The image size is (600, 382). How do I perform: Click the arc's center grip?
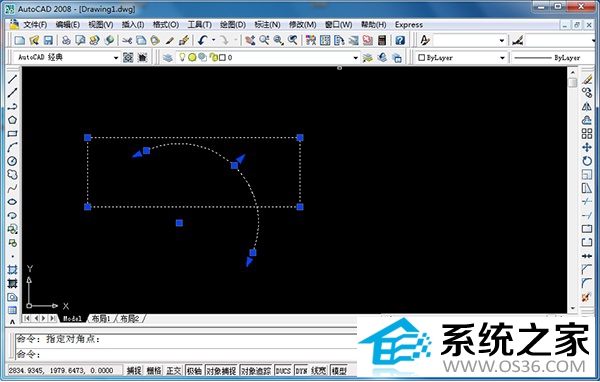tap(179, 223)
